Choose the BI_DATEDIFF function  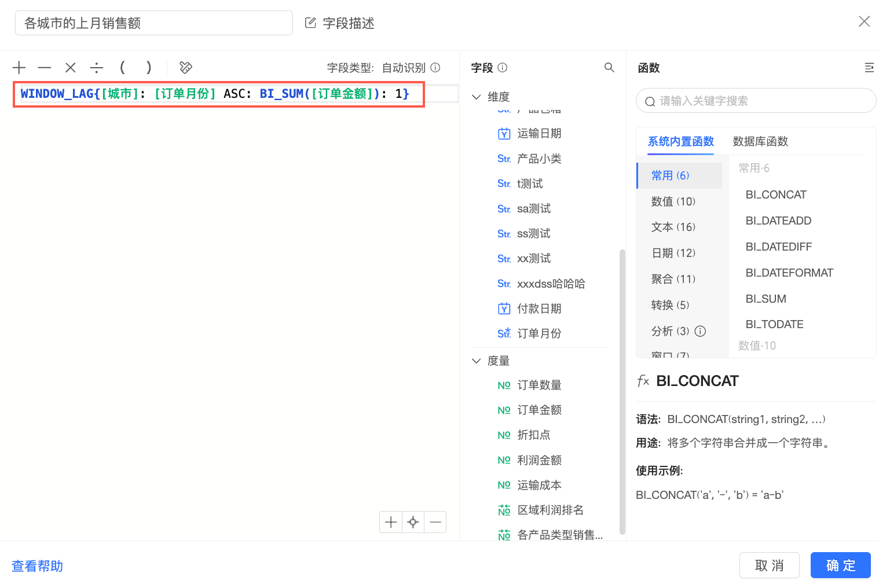pos(779,247)
